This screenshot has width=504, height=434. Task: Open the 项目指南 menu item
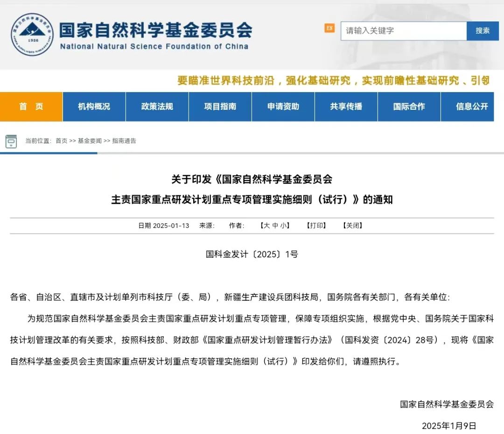coord(220,107)
